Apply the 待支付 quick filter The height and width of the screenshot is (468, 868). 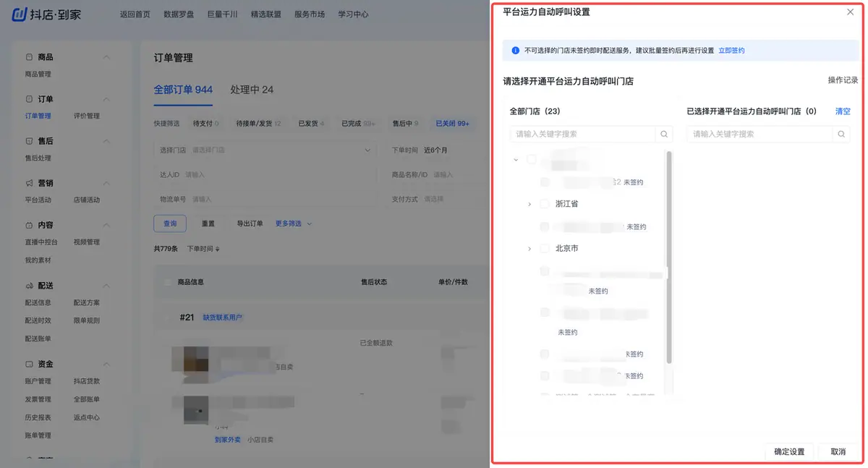coord(206,124)
